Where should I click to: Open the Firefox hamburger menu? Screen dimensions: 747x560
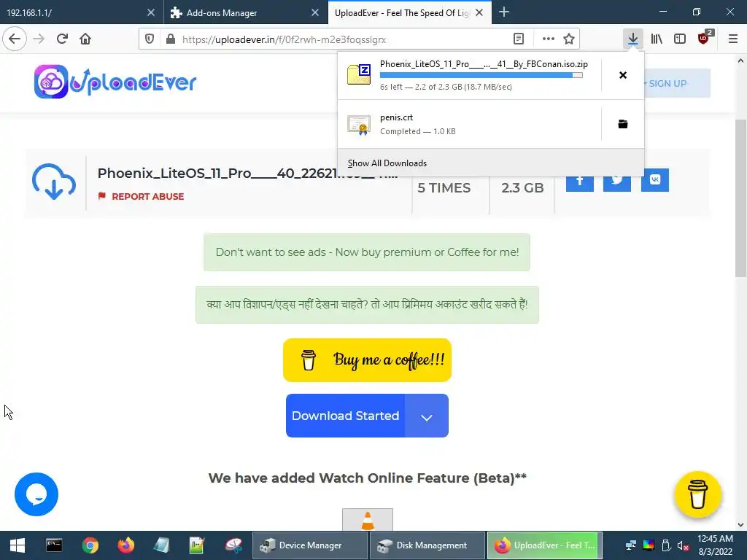coord(733,39)
